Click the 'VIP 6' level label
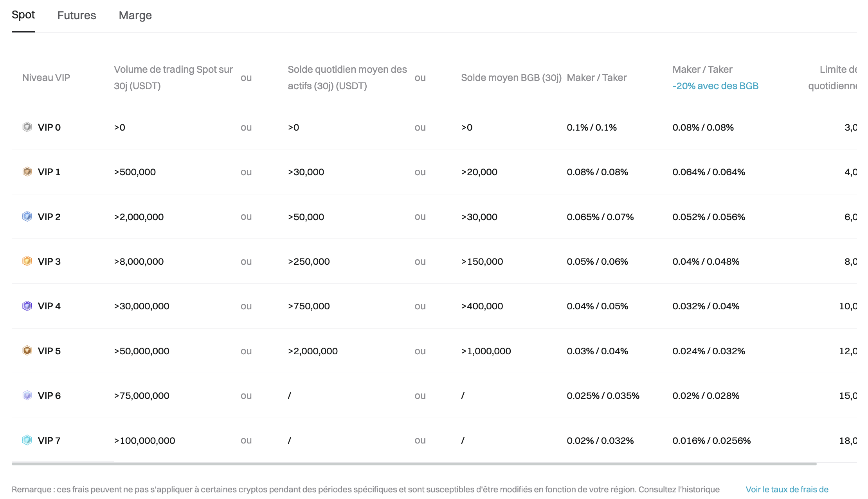 click(x=49, y=395)
